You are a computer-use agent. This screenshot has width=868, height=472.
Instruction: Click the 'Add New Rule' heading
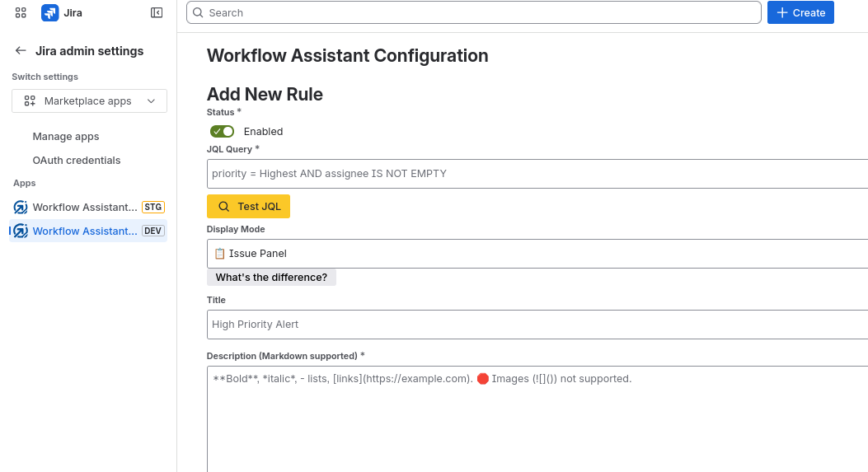tap(265, 94)
